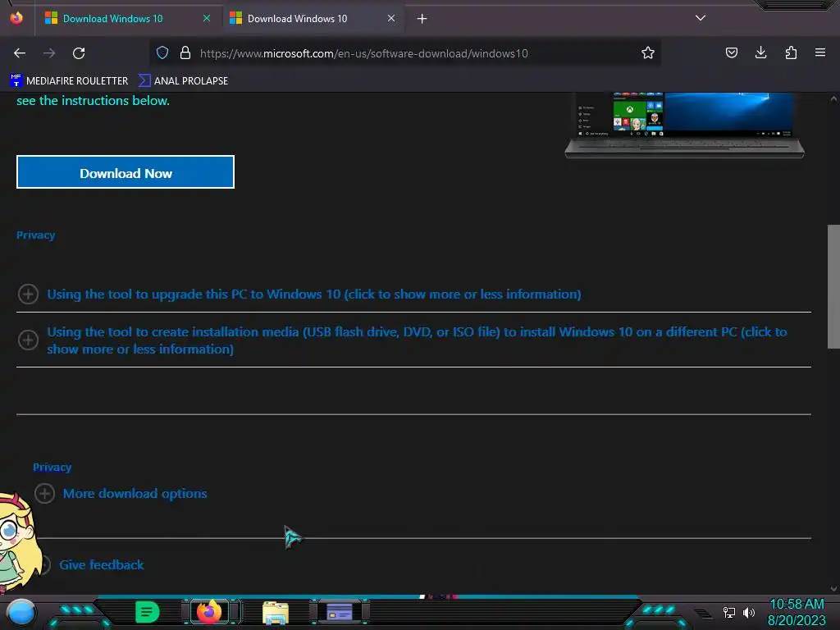
Task: Save page to Pocket
Action: 731,52
